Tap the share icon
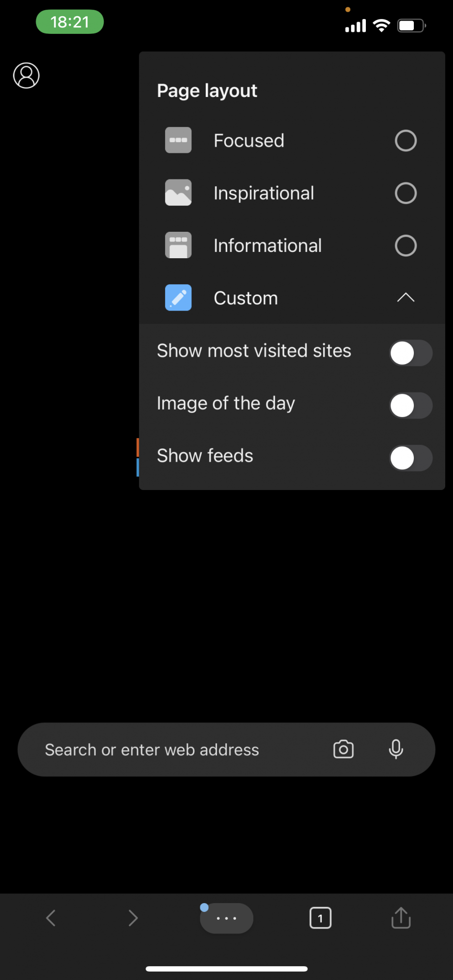453x980 pixels. (x=401, y=917)
